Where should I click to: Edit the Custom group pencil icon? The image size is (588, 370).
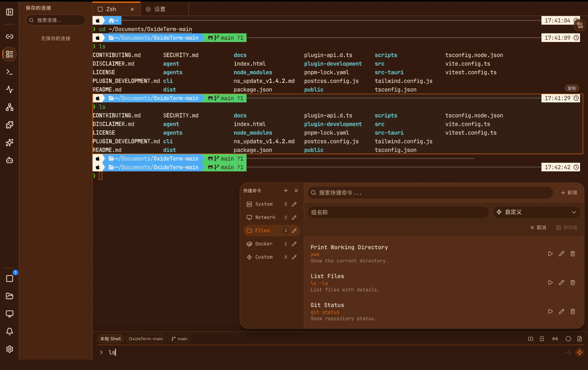(x=294, y=257)
